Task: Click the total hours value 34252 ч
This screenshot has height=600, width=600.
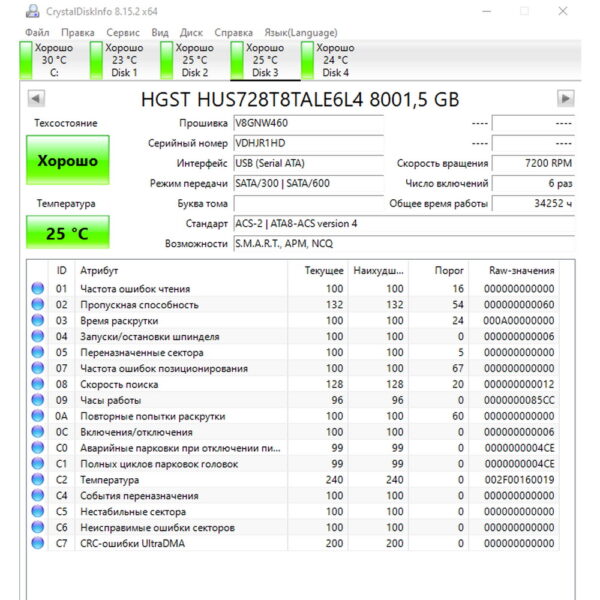Action: [x=533, y=204]
